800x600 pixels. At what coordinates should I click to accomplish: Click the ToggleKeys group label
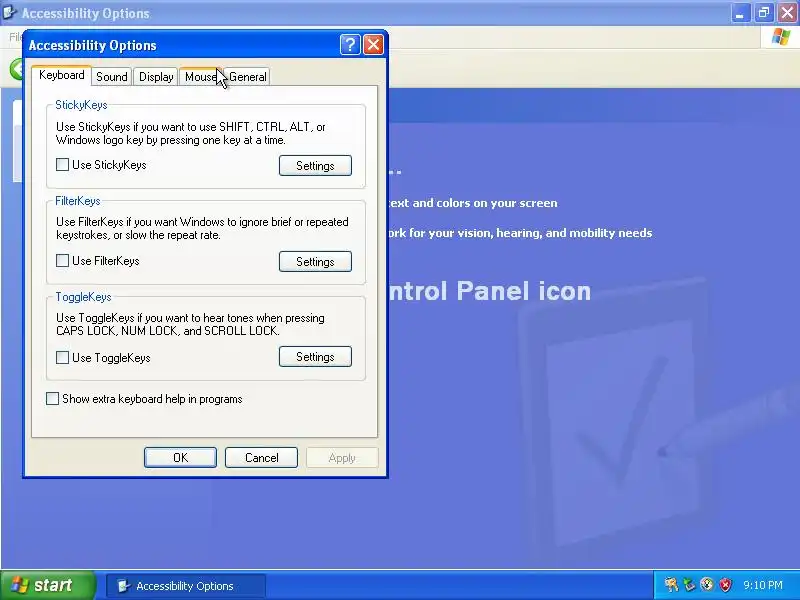(83, 296)
